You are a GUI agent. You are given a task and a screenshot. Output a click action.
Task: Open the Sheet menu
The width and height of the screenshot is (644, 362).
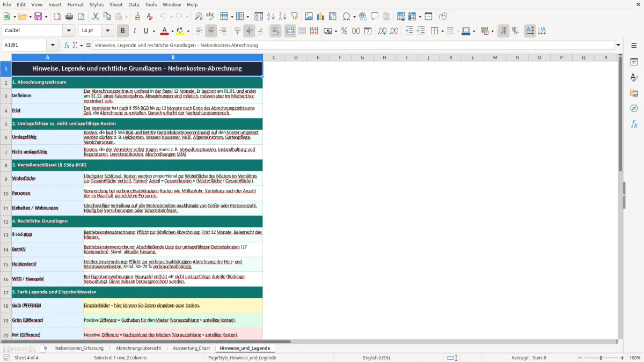click(x=116, y=4)
